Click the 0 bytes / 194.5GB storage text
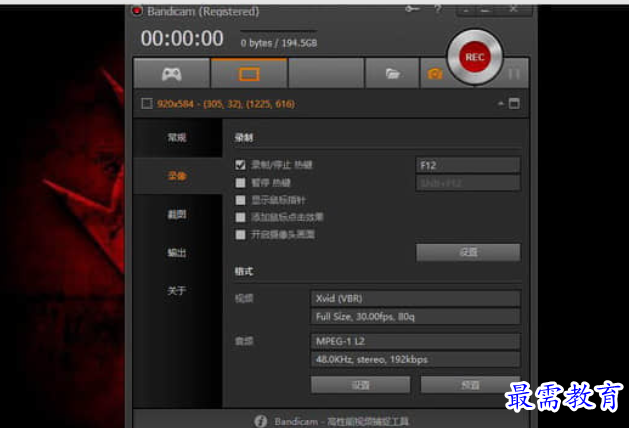This screenshot has height=428, width=629. coord(279,43)
